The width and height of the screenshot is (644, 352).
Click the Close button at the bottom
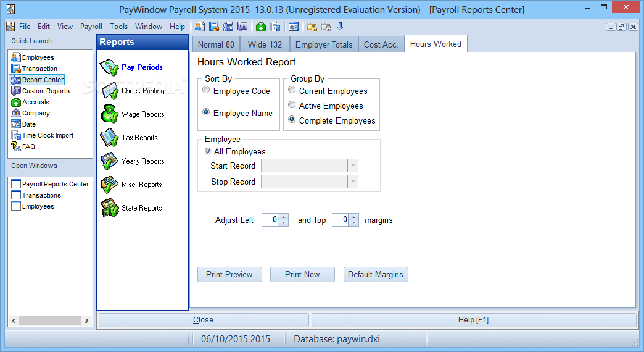tap(204, 320)
